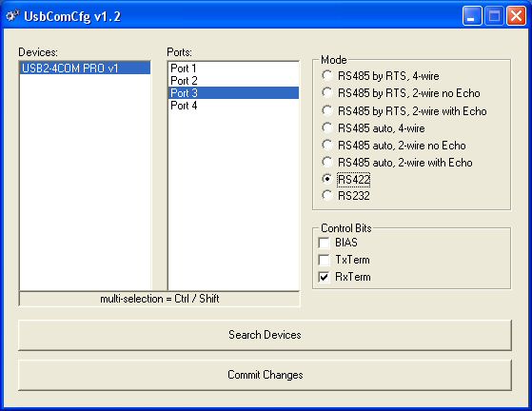Select Port 1 in Ports list
The image size is (532, 411).
pyautogui.click(x=233, y=68)
